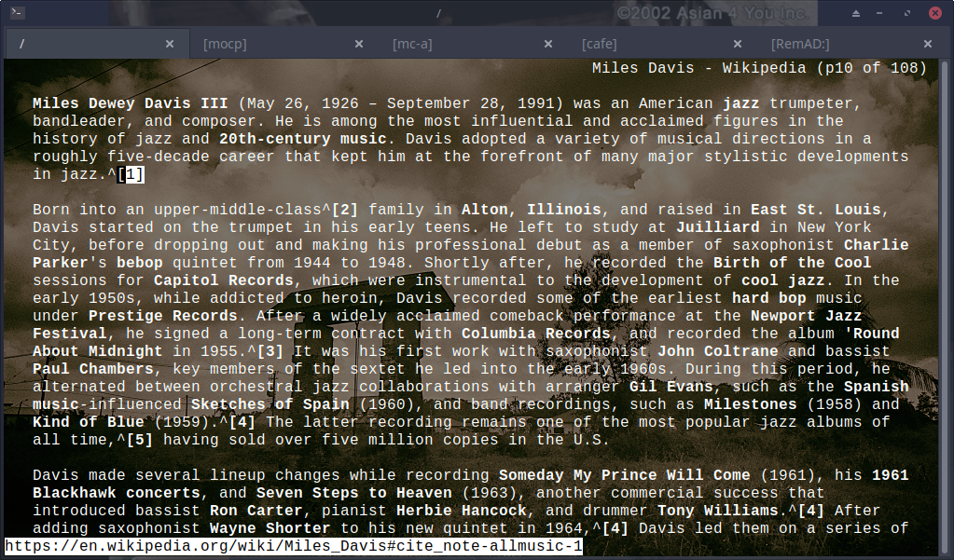The image size is (954, 560).
Task: Minimize the terminal window
Action: tap(879, 13)
